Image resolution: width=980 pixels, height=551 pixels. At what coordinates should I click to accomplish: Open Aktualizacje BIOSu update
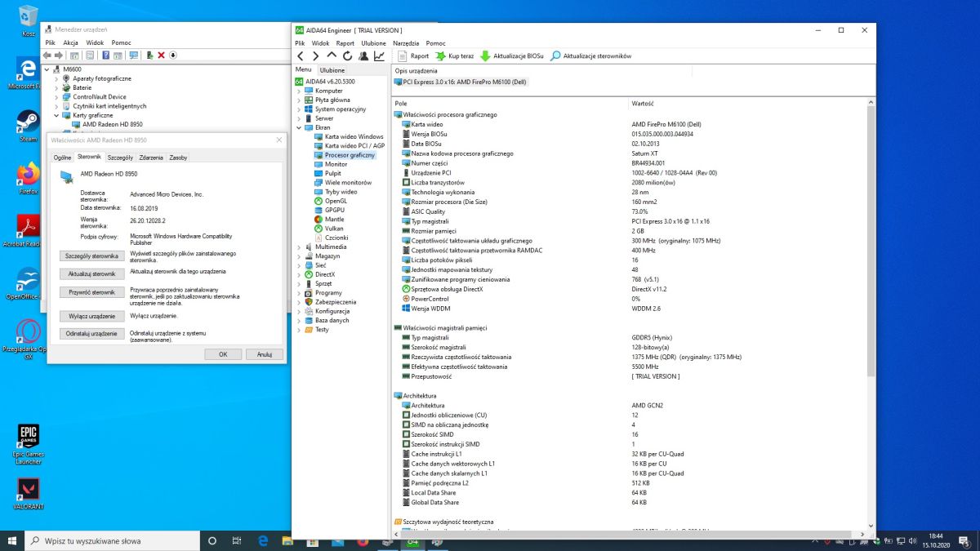pos(512,56)
